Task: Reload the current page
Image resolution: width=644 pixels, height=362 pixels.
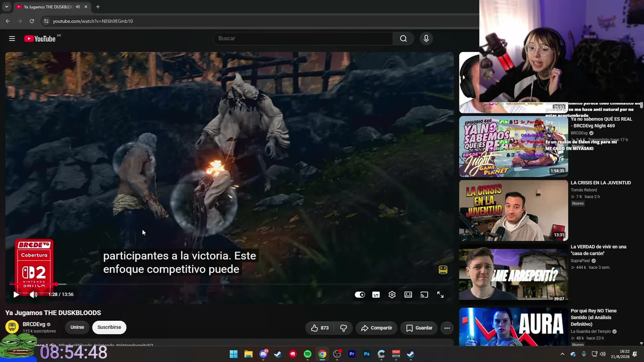Action: 32,21
